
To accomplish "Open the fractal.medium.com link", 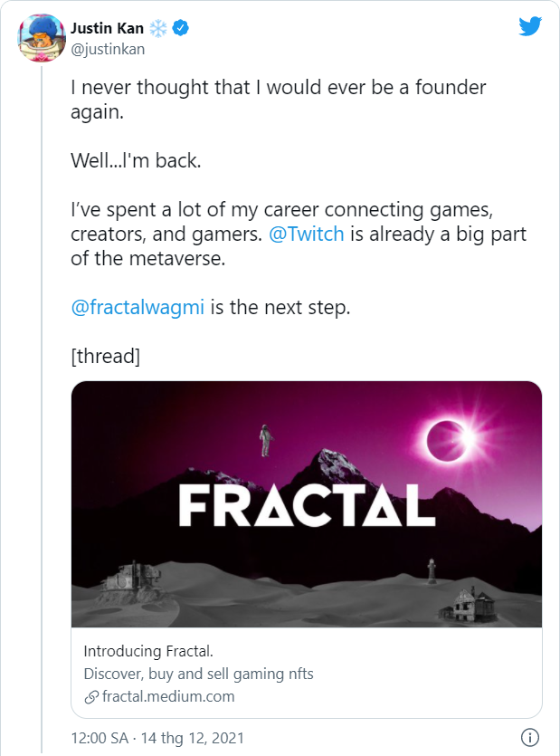I will coord(167,696).
